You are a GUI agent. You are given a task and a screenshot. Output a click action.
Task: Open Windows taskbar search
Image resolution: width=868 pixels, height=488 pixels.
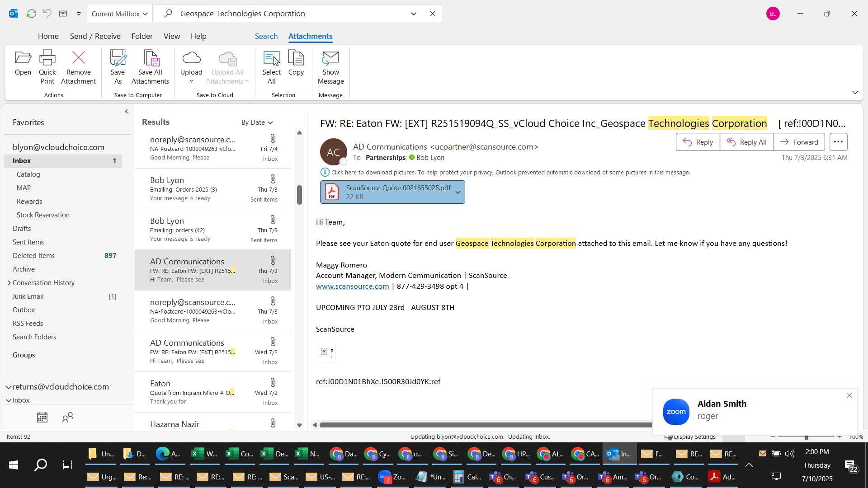(x=41, y=465)
